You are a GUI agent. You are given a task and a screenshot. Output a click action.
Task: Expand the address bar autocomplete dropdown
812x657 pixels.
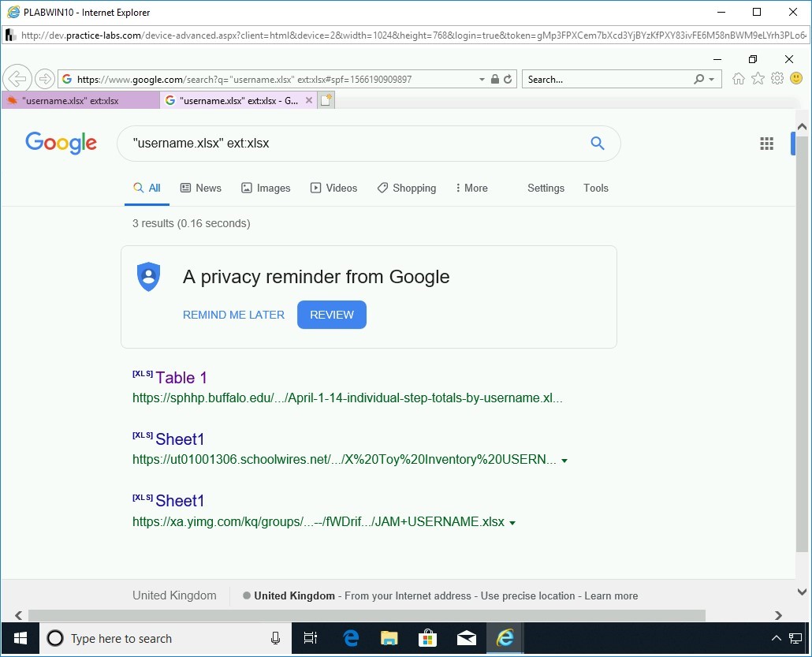coord(481,79)
